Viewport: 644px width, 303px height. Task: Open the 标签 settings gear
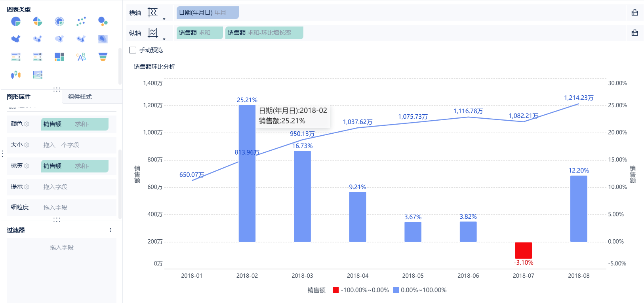click(27, 166)
